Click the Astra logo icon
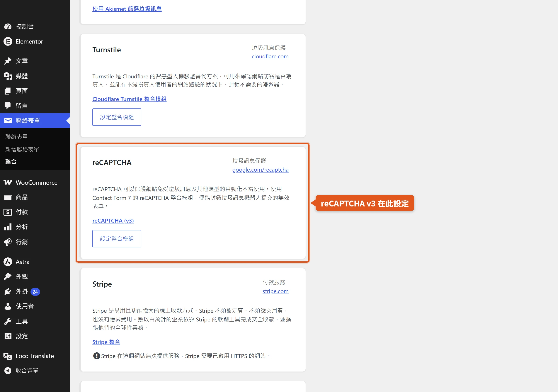 [x=8, y=262]
